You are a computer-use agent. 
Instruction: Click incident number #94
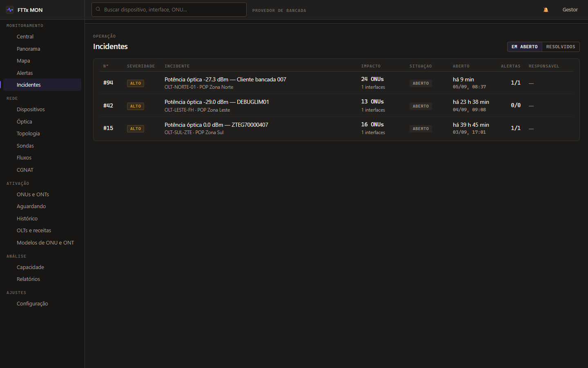pos(108,83)
